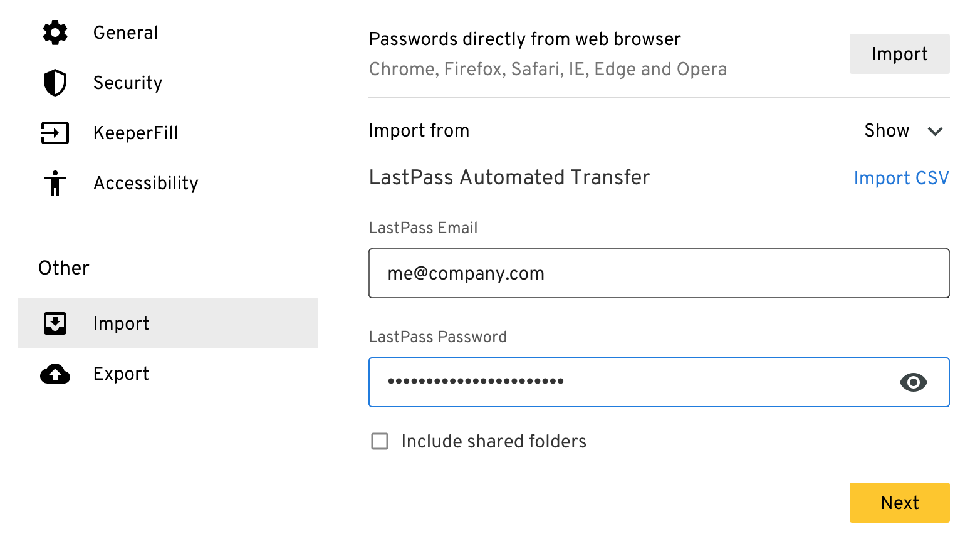
Task: Focus the LastPass Password field
Action: coord(659,382)
